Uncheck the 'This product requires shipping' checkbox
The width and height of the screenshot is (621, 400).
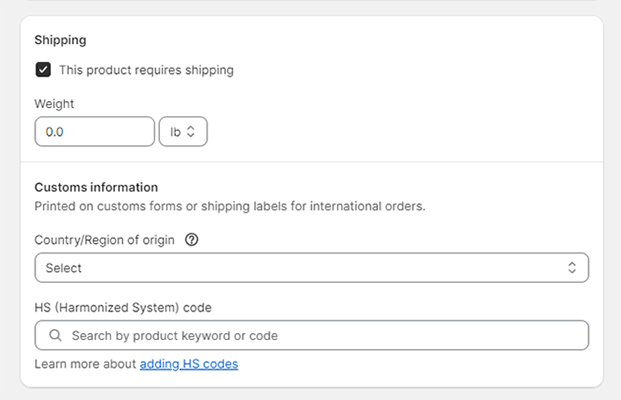point(43,70)
